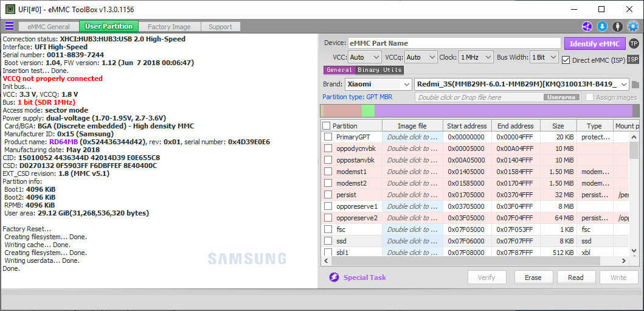Click the RD64MB product name in the log

tap(63, 142)
